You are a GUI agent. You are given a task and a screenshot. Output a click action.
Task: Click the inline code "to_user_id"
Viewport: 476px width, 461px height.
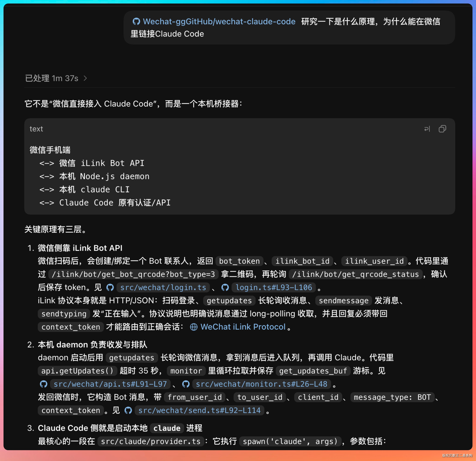coord(260,397)
